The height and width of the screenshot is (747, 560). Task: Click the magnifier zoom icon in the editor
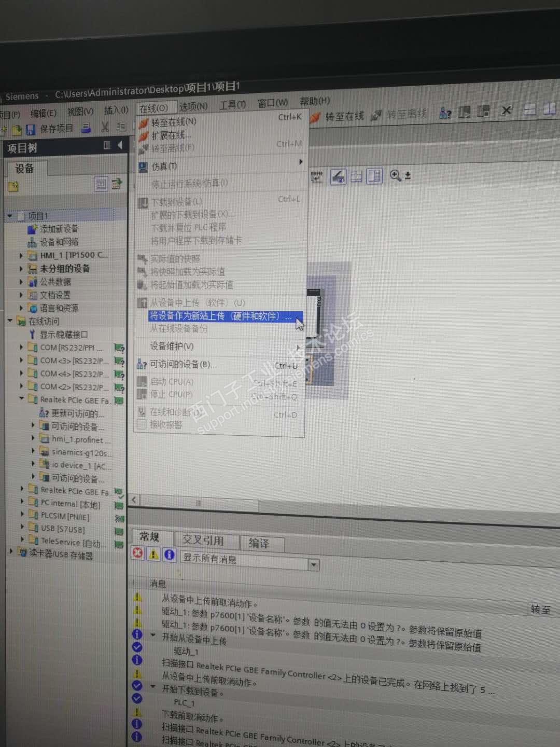tap(395, 176)
